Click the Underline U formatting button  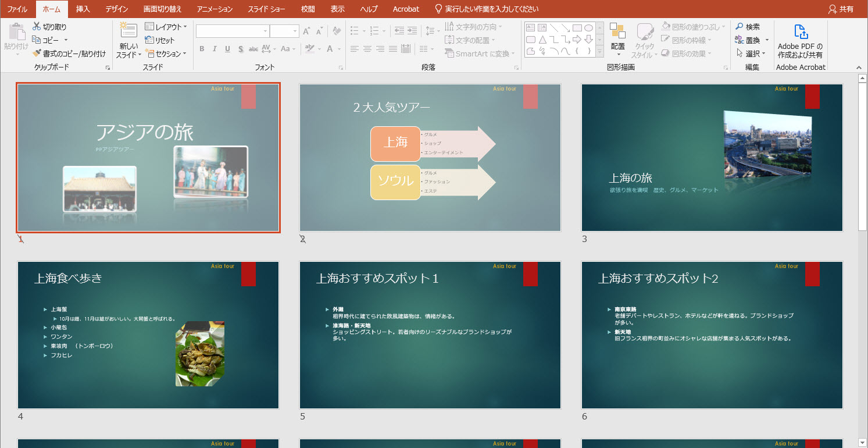227,49
